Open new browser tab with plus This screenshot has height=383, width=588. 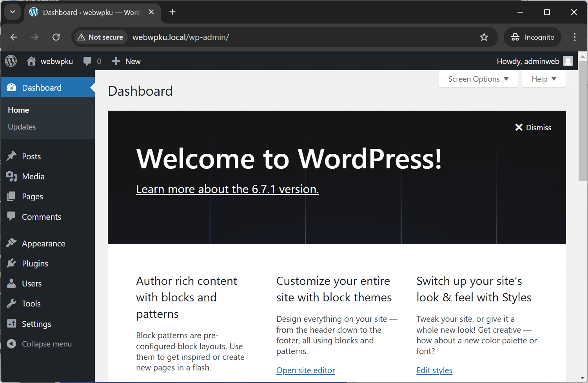pos(172,12)
